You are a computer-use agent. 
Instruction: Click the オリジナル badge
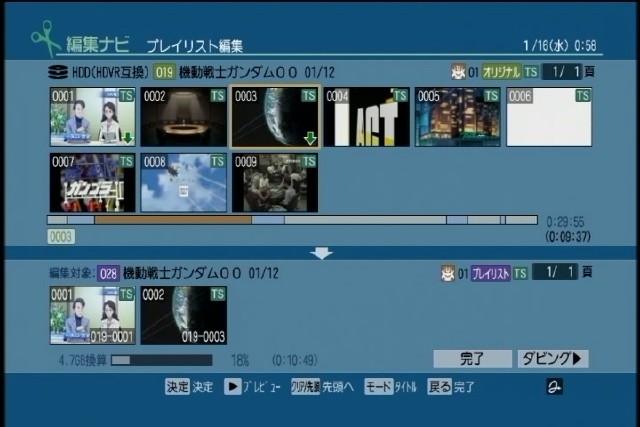click(502, 72)
